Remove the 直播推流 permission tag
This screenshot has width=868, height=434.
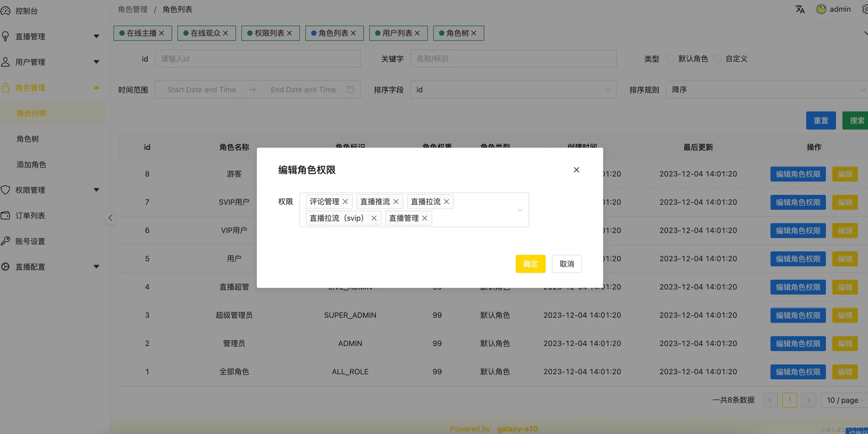(396, 201)
